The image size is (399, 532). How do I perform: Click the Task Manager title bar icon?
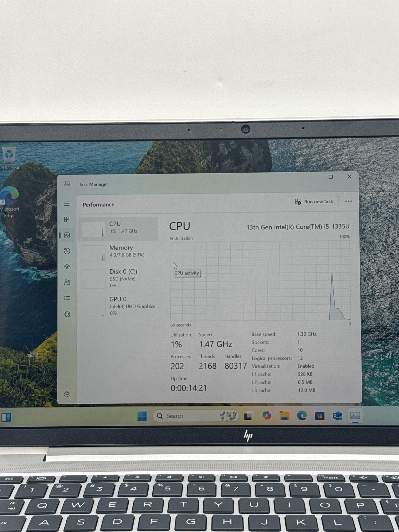point(67,184)
